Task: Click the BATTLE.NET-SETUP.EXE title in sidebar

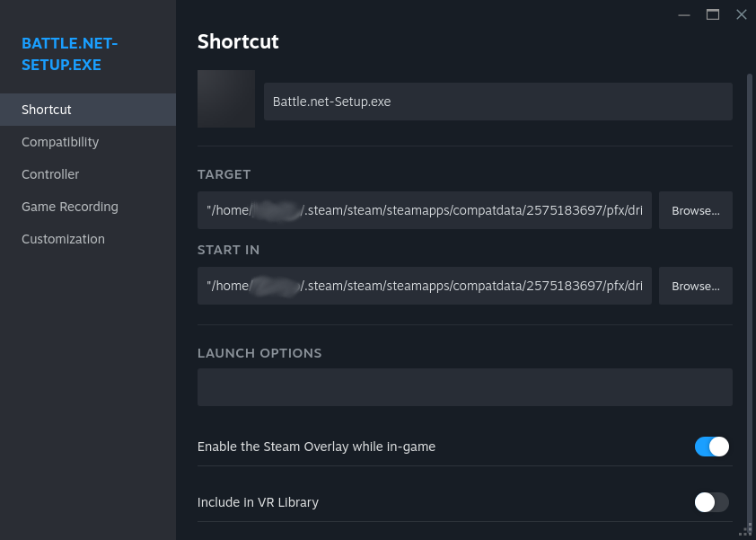Action: pos(70,54)
